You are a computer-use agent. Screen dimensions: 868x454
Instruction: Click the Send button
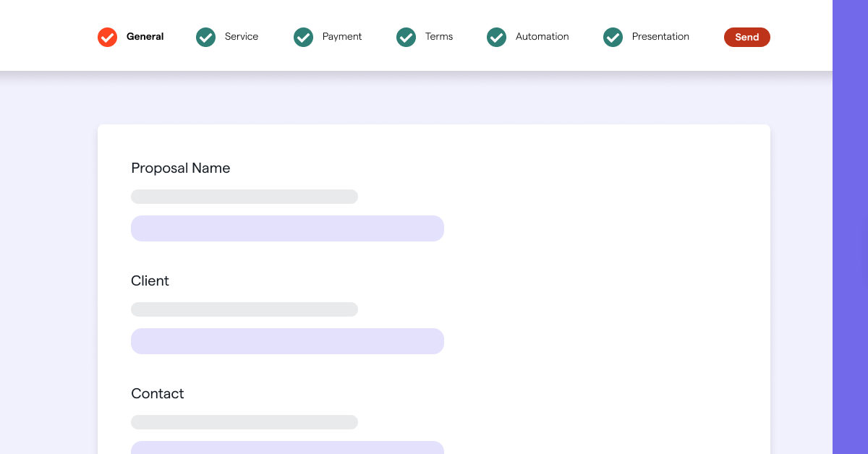tap(746, 37)
